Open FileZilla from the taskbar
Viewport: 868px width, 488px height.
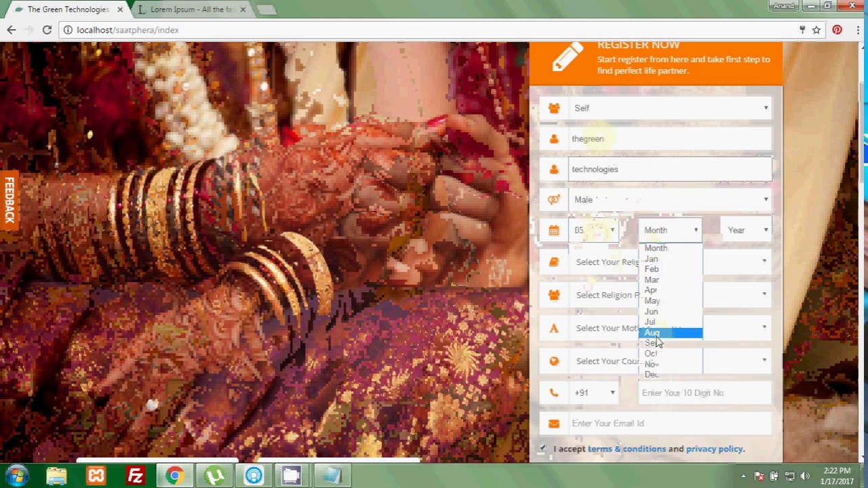(x=136, y=476)
